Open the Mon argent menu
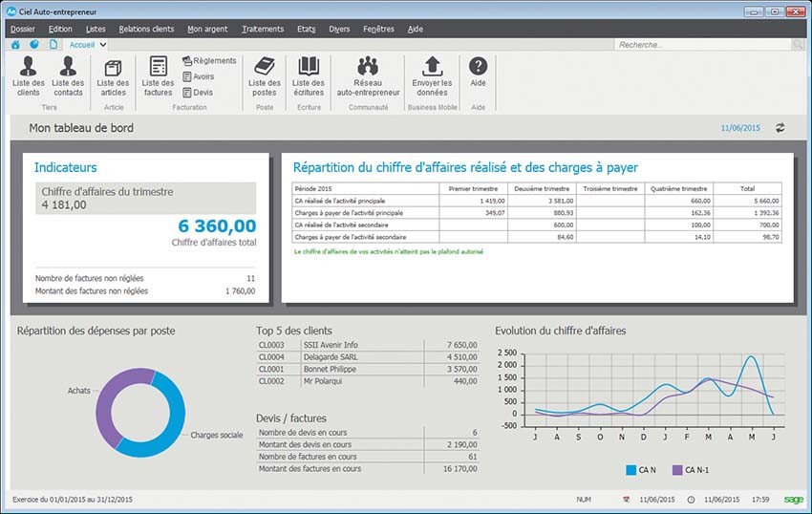This screenshot has width=812, height=514. (x=207, y=29)
